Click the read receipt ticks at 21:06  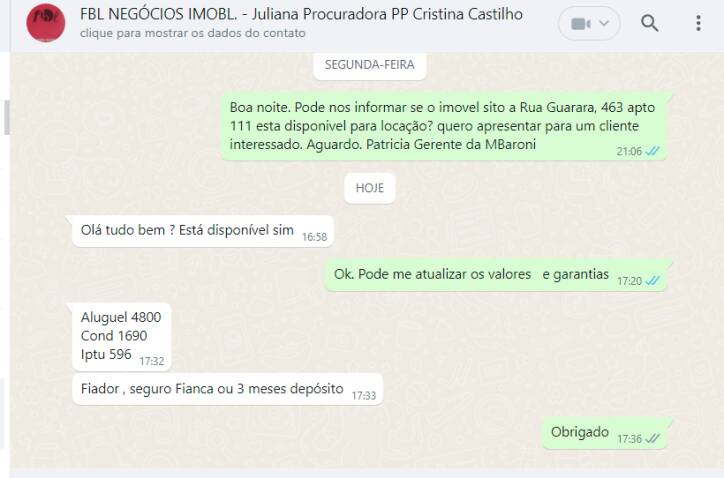652,151
